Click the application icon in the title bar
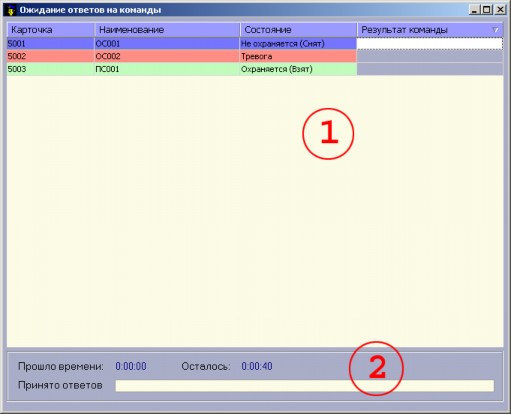 10,10
